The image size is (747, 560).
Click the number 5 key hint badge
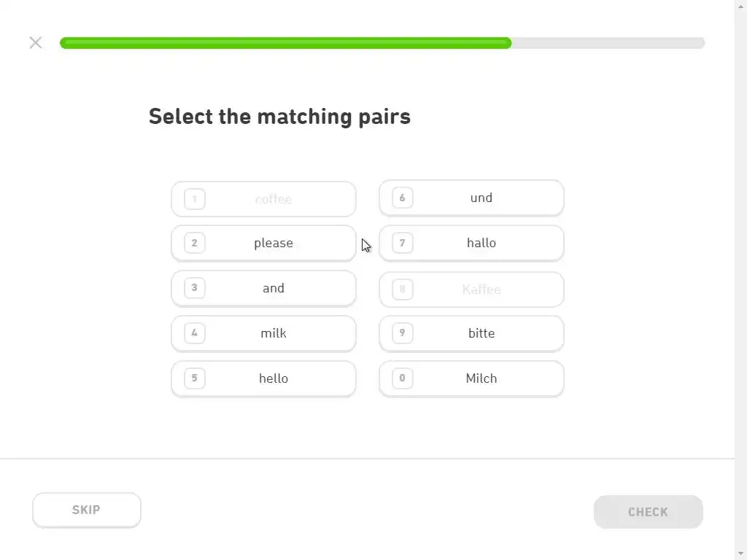click(x=194, y=378)
